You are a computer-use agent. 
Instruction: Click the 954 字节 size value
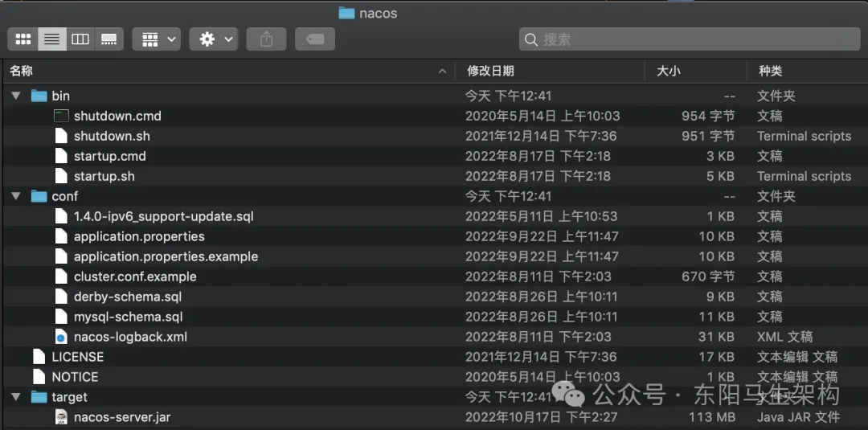pos(709,116)
